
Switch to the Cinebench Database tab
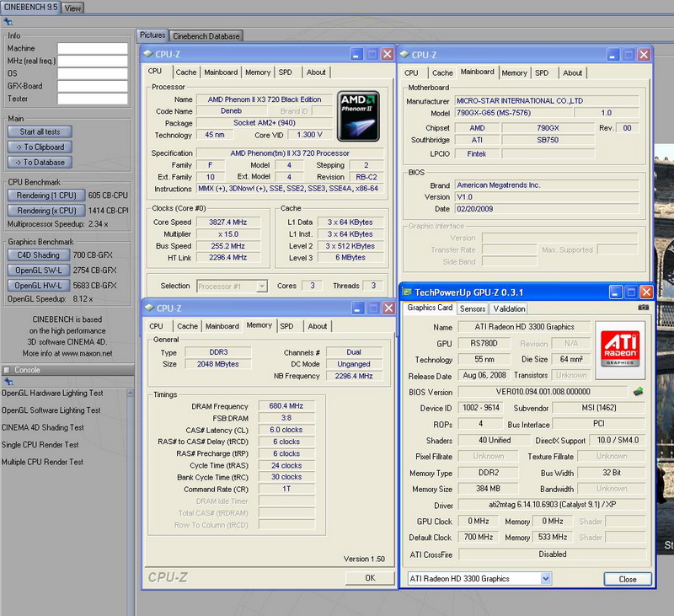click(206, 36)
